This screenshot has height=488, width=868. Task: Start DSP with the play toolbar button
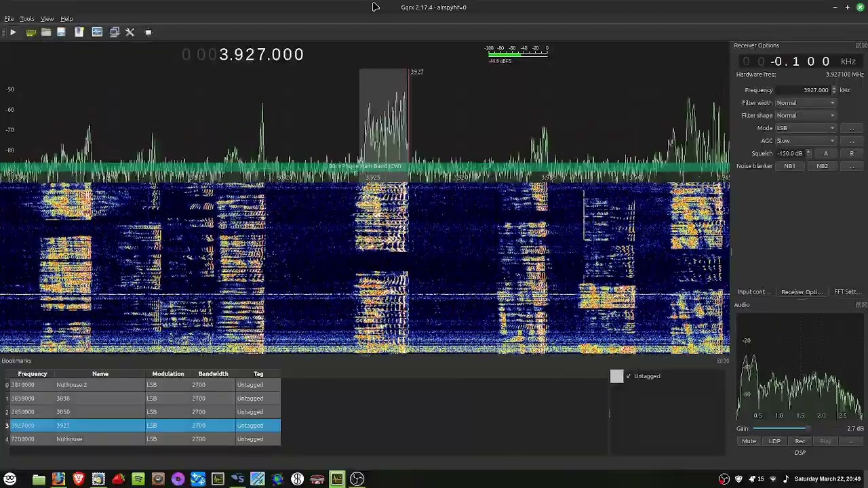(x=13, y=32)
